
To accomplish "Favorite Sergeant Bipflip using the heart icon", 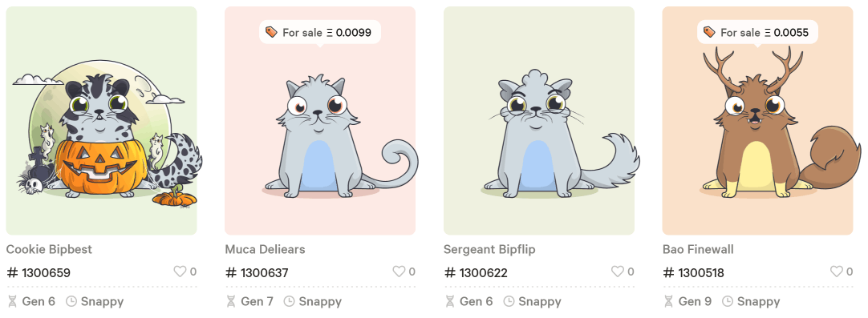I will 617,272.
